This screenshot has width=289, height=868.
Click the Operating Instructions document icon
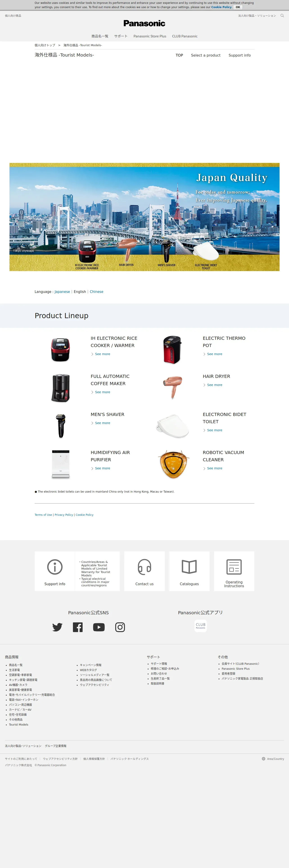[x=234, y=567]
